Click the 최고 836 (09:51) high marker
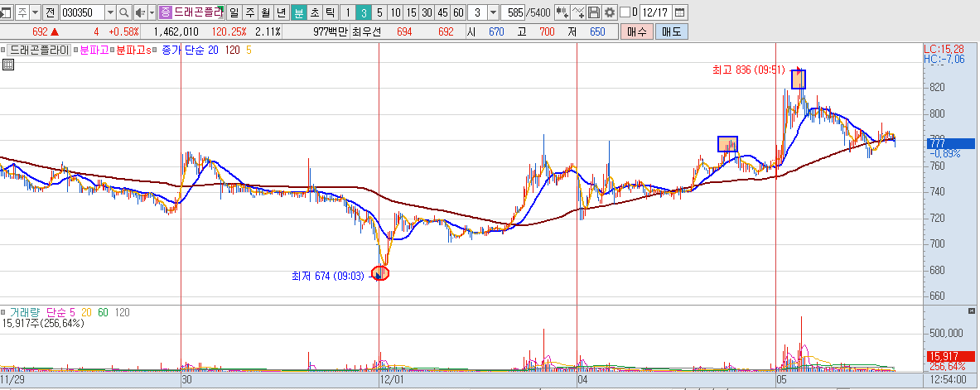 tap(749, 70)
